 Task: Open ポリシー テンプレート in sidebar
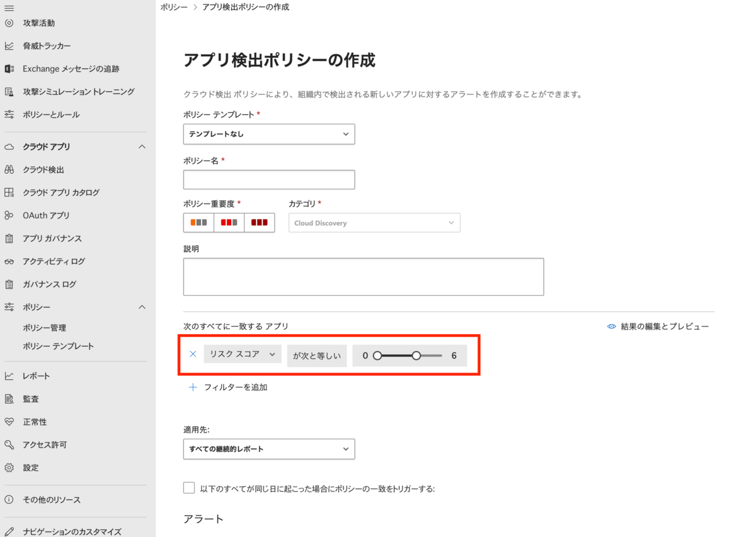[x=58, y=346]
